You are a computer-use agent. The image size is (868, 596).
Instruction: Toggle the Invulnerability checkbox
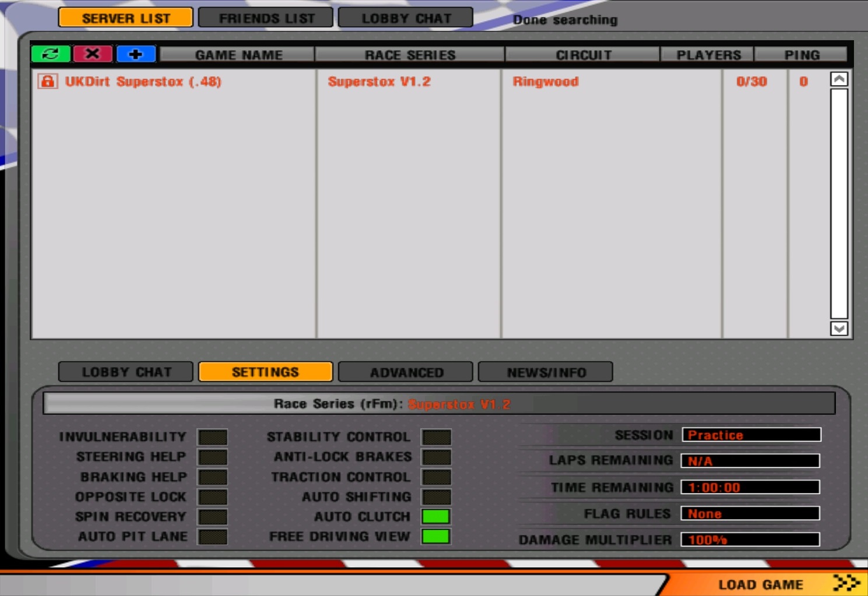click(212, 437)
